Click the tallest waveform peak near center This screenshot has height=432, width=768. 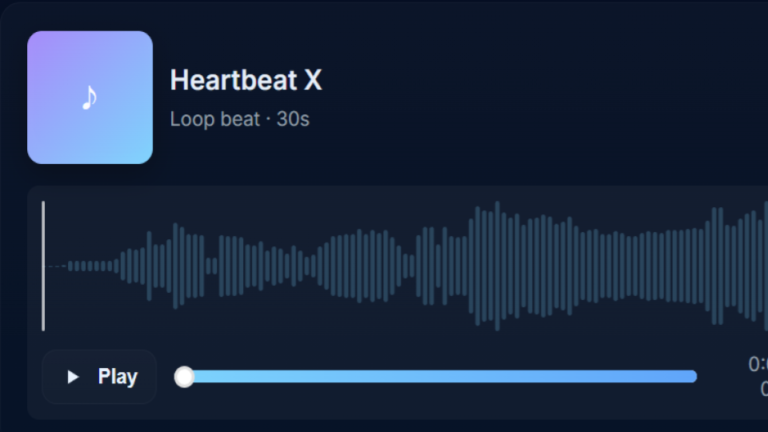point(497,266)
